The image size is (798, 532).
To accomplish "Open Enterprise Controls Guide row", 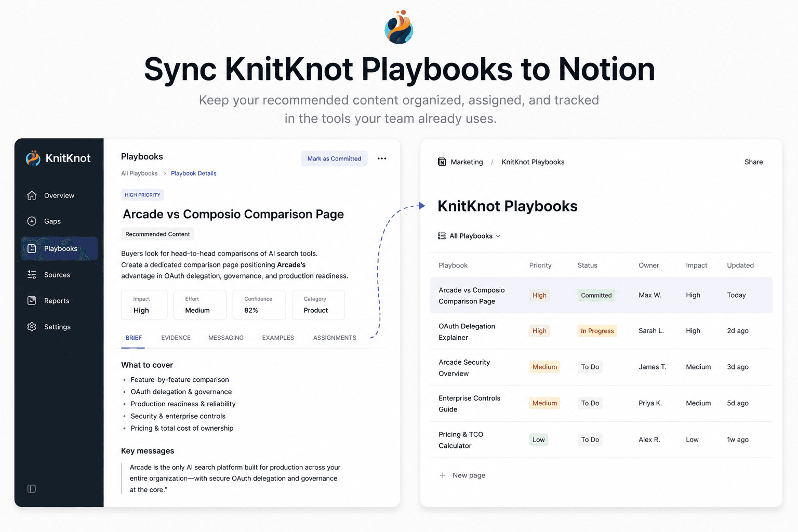I will [601, 404].
